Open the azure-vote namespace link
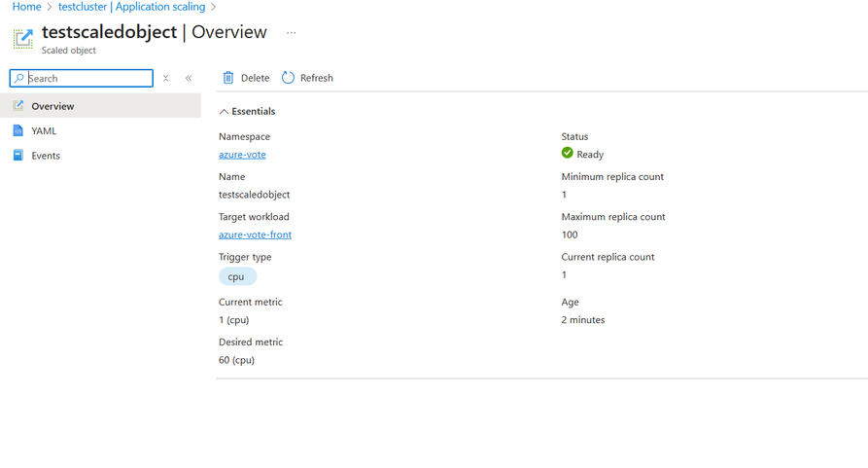This screenshot has height=468, width=868. pyautogui.click(x=242, y=155)
